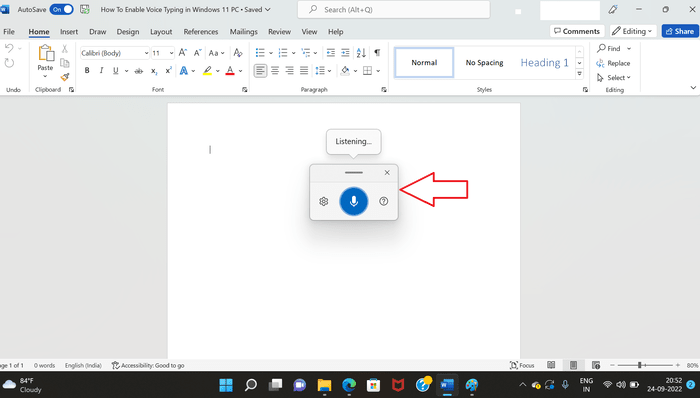Open File Explorer from taskbar
This screenshot has width=700, height=398.
[325, 385]
